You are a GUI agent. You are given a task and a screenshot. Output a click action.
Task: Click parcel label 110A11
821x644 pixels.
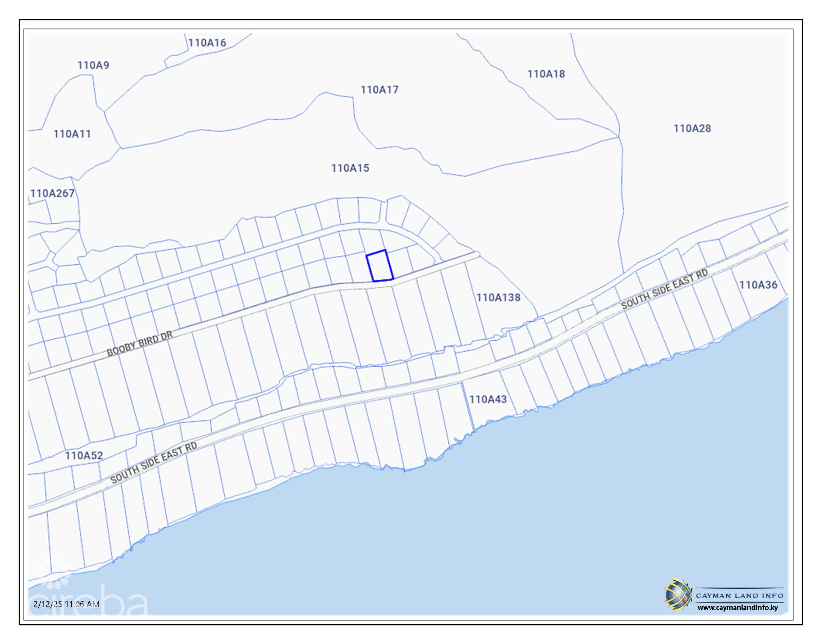point(72,134)
